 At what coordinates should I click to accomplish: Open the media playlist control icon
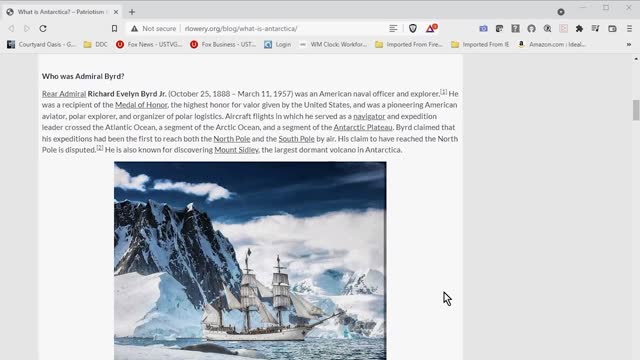(596, 29)
